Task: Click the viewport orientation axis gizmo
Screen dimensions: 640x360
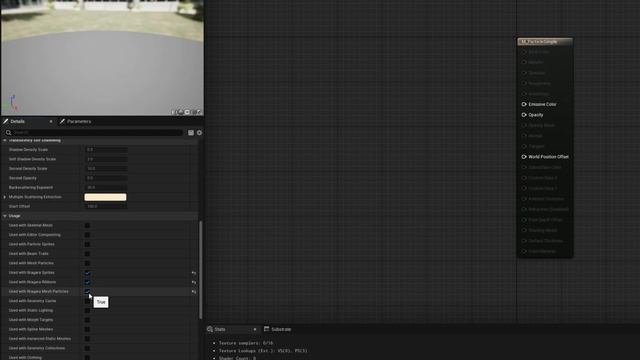Action: click(x=13, y=104)
